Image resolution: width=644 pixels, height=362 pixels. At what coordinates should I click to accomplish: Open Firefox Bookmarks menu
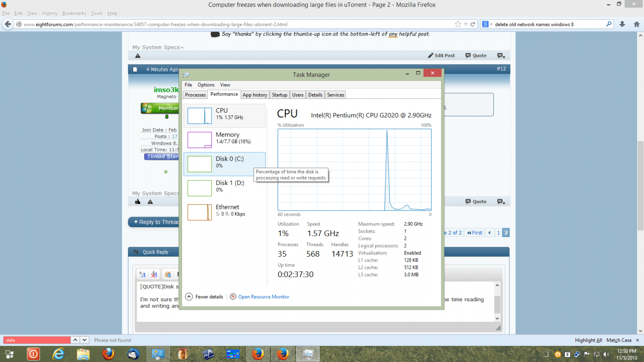tap(74, 13)
